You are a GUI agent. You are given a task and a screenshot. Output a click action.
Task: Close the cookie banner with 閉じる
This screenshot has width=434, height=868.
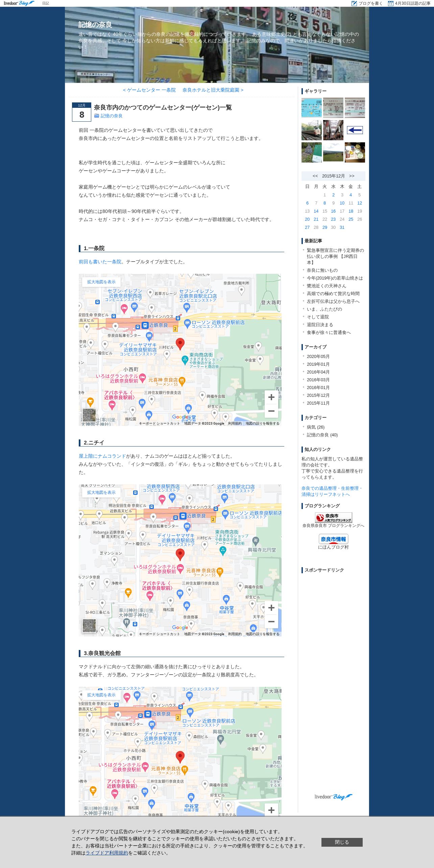(342, 842)
